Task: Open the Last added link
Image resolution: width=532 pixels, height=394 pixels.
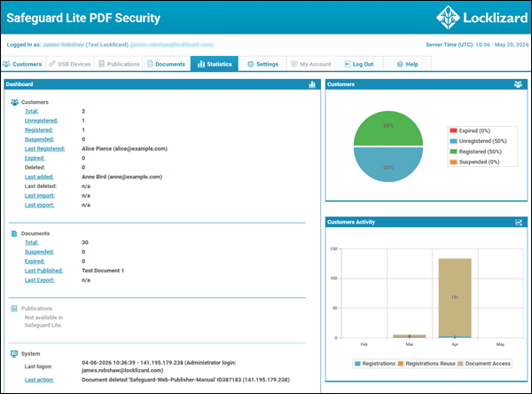Action: 39,177
